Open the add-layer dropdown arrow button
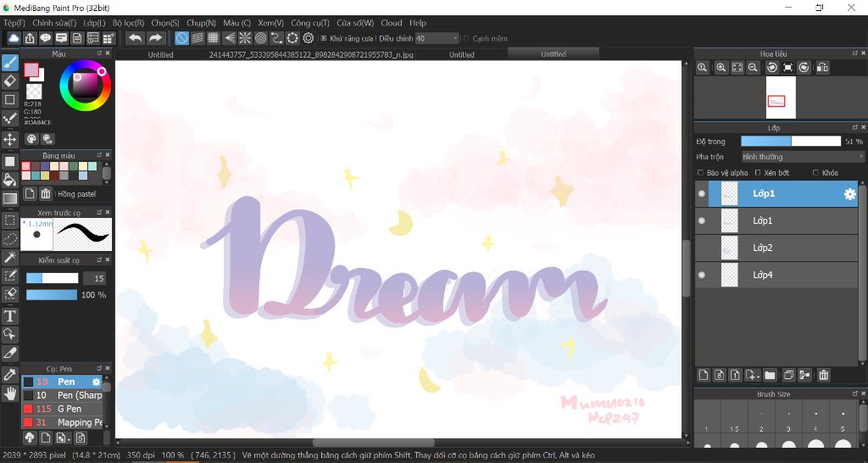This screenshot has height=463, width=868. [753, 375]
